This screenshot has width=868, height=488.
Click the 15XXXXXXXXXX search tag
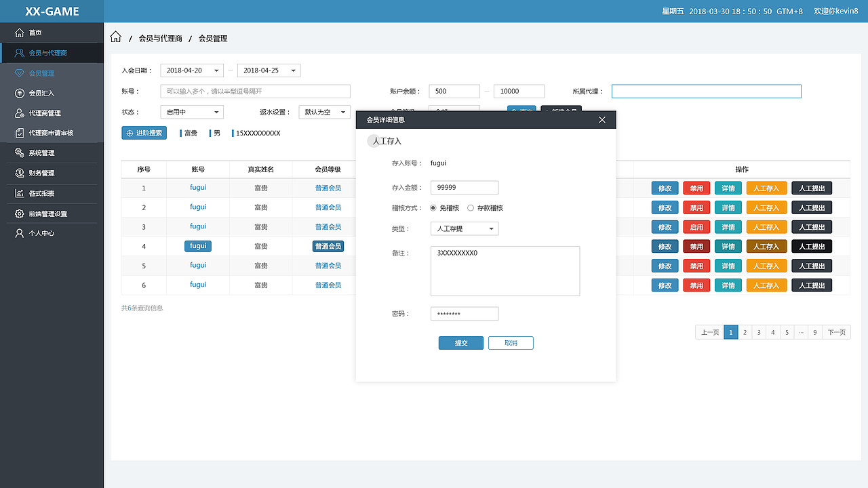pos(258,134)
